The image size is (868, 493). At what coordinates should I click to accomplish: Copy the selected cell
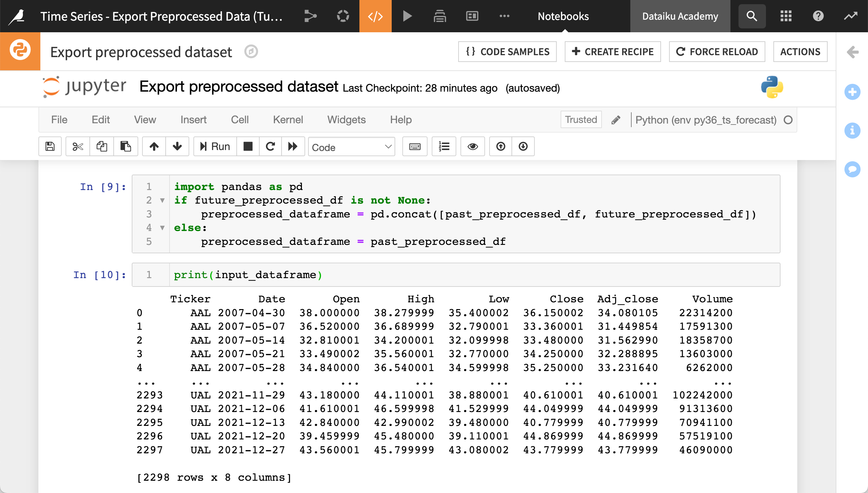pos(101,146)
